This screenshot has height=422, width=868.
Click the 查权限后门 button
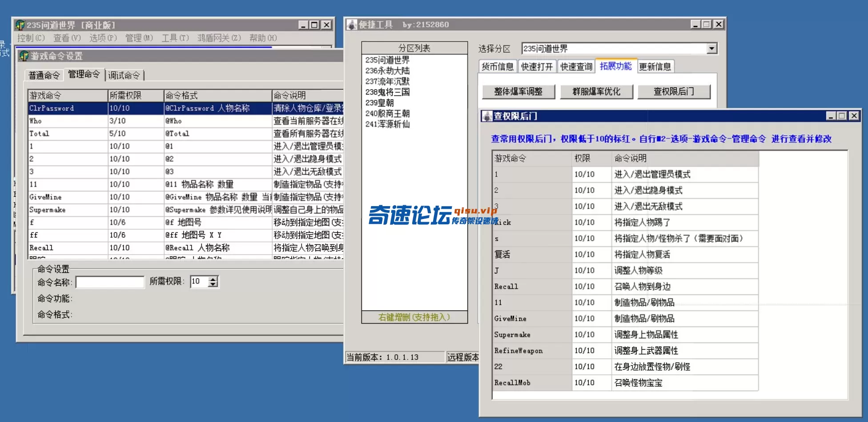point(674,92)
